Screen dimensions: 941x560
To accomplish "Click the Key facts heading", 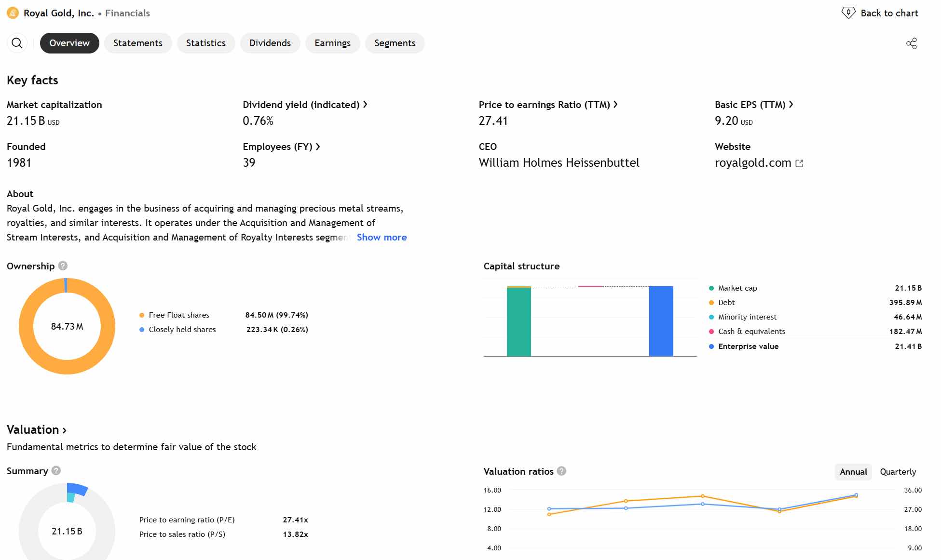I will click(x=32, y=80).
